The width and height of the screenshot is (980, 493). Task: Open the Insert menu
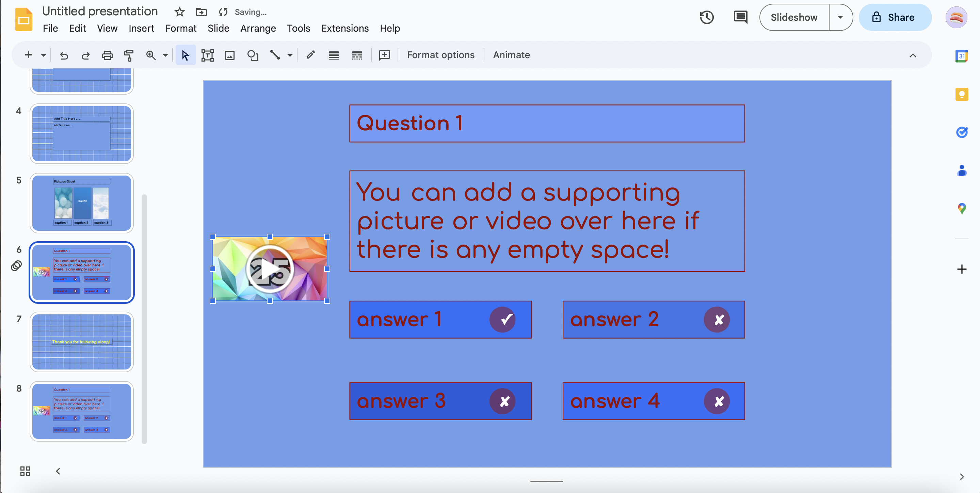point(141,29)
